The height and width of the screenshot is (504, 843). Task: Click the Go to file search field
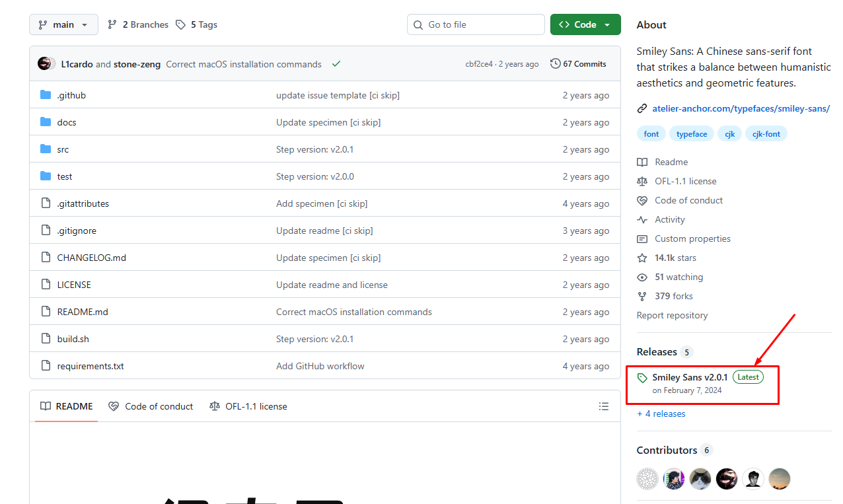coord(476,24)
